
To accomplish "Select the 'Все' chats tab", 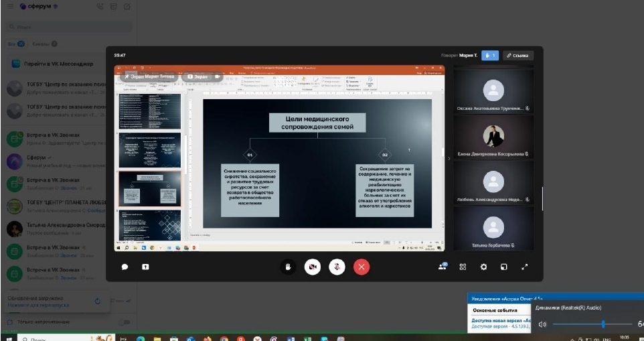I will (15, 44).
